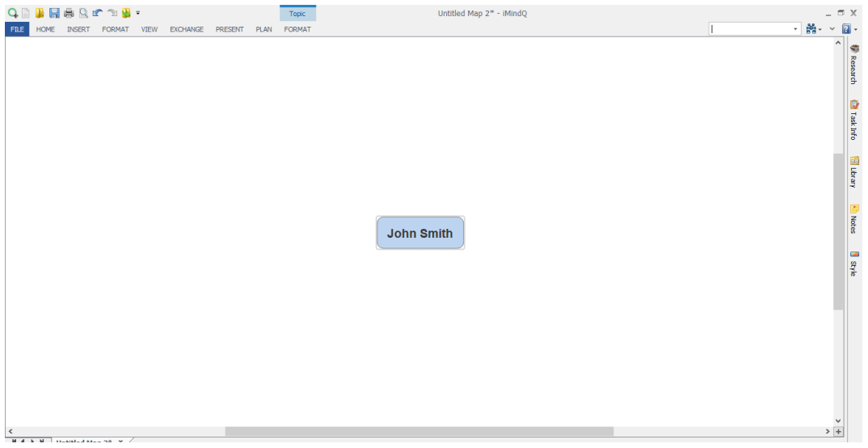Image resolution: width=868 pixels, height=448 pixels.
Task: Click the vertical scrollbar thumb
Action: tap(838, 231)
